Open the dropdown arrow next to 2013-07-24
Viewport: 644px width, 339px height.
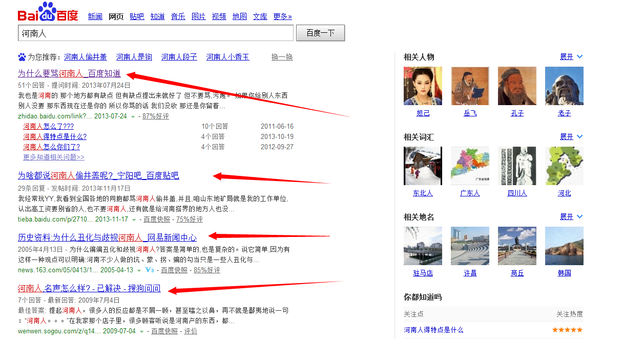[x=133, y=116]
